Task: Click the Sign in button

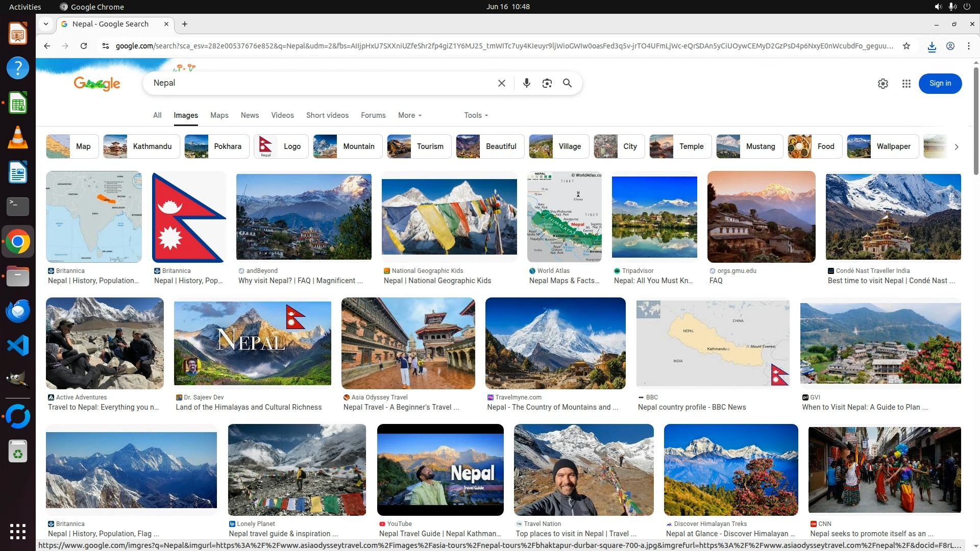Action: tap(940, 84)
